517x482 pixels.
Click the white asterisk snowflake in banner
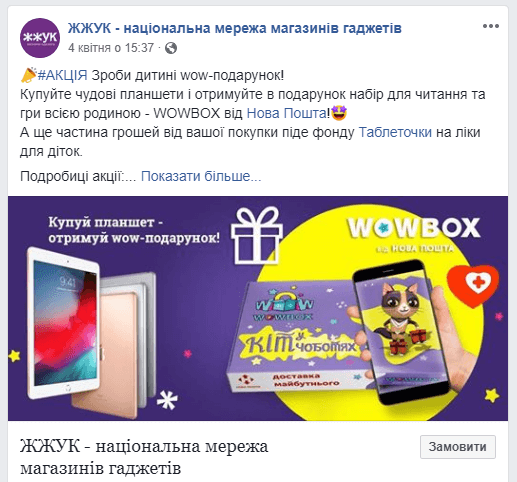[x=167, y=399]
